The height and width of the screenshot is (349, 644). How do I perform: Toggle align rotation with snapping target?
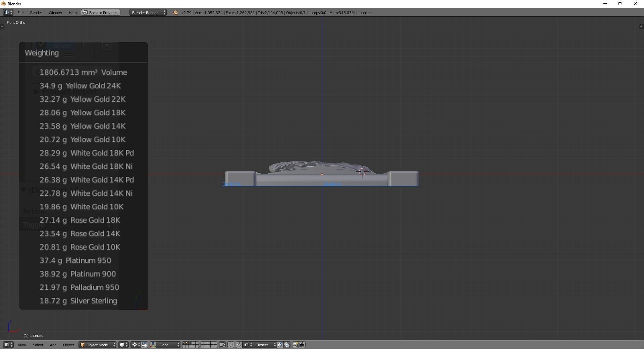pyautogui.click(x=280, y=345)
